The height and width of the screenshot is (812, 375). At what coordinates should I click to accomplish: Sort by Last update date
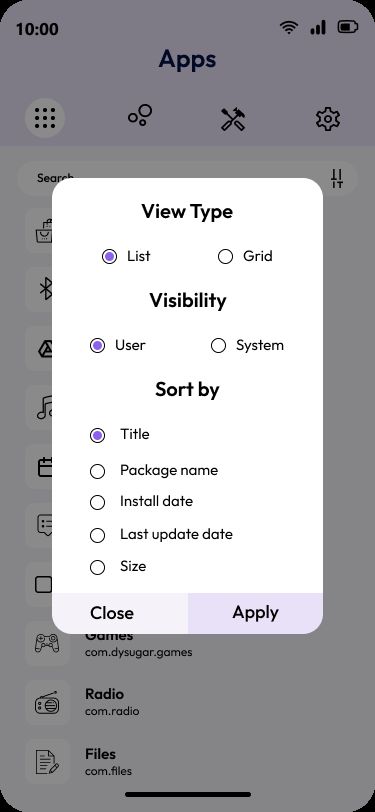pyautogui.click(x=161, y=535)
